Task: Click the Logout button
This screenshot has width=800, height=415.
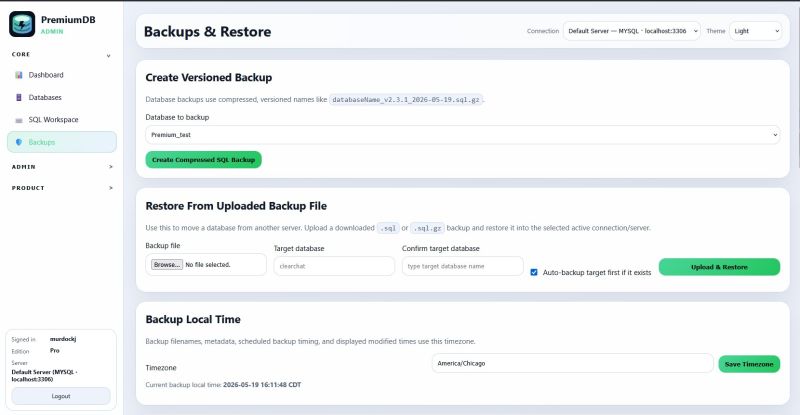Action: [x=61, y=396]
